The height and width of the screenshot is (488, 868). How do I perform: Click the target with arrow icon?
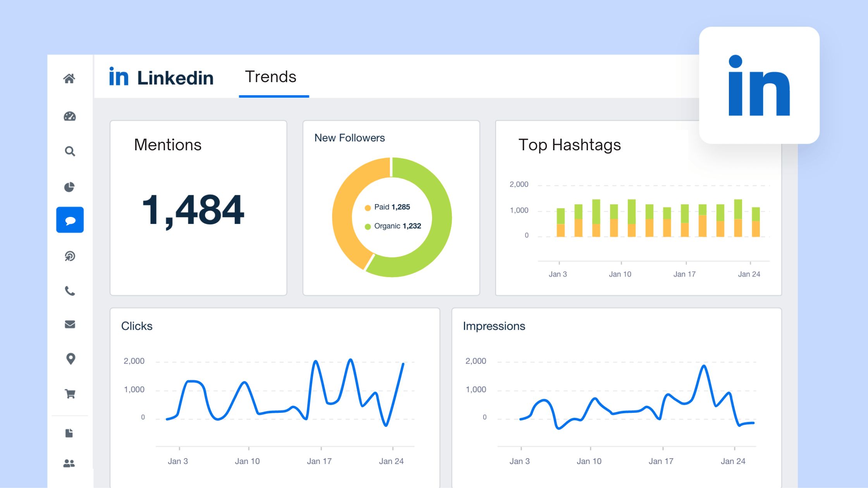point(70,256)
